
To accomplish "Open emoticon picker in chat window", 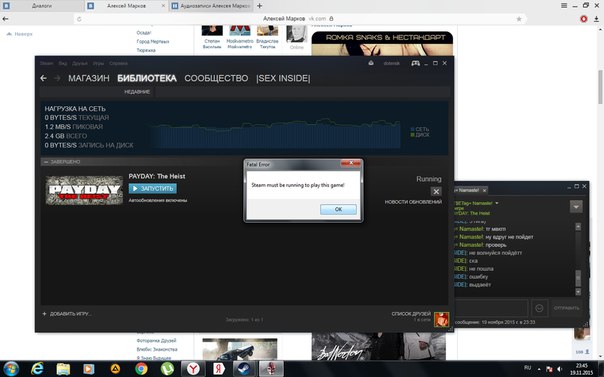I will click(539, 308).
